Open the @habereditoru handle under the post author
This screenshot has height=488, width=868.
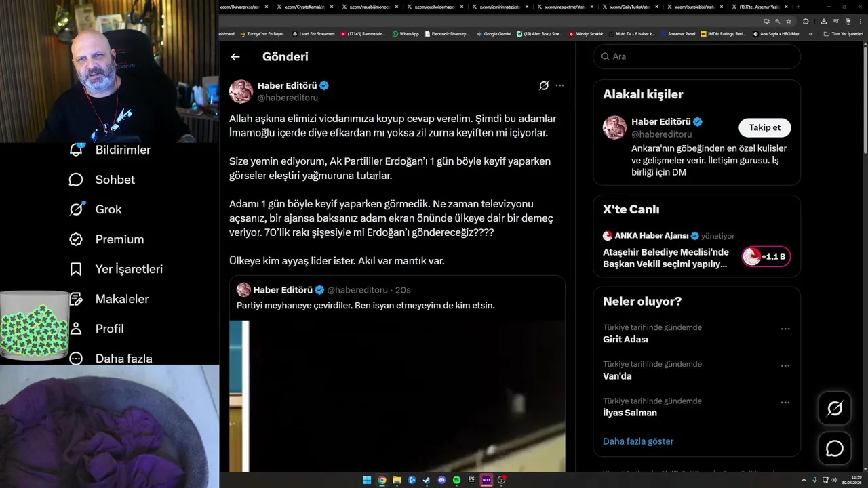288,98
